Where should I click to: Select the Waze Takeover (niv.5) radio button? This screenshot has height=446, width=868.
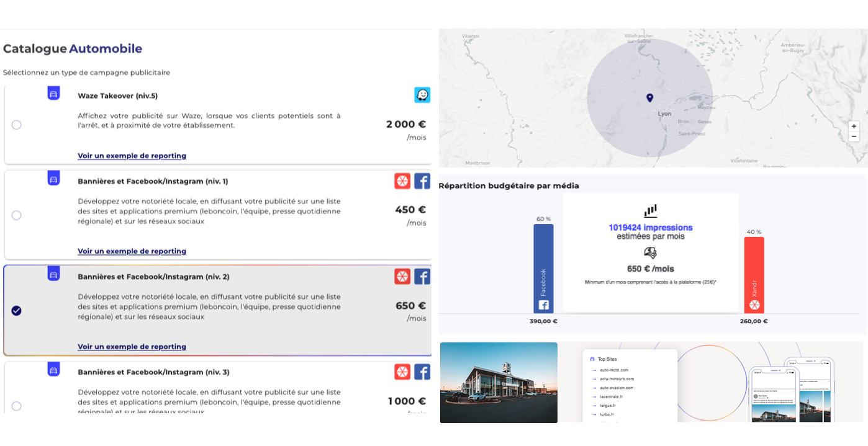pyautogui.click(x=16, y=125)
